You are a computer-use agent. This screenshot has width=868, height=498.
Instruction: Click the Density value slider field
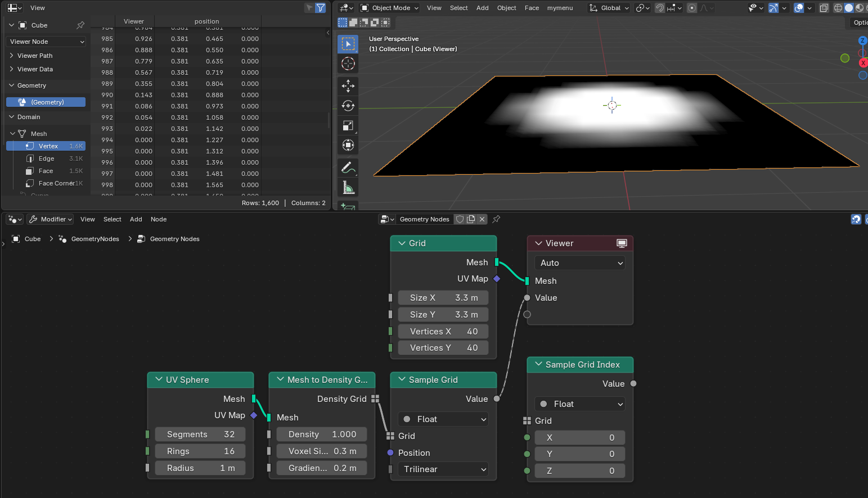[322, 434]
